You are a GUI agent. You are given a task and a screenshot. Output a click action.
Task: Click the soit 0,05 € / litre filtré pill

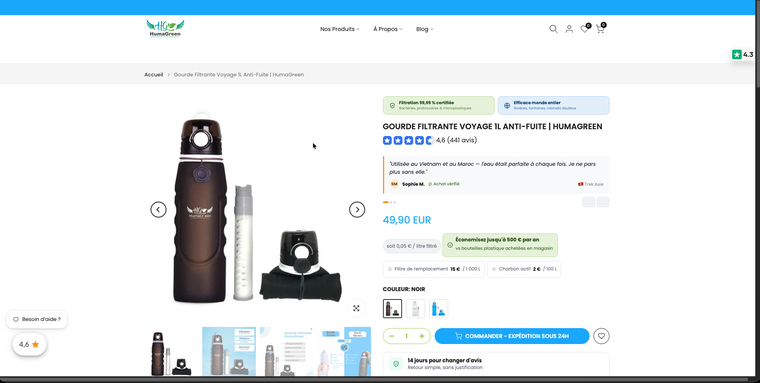(x=412, y=246)
